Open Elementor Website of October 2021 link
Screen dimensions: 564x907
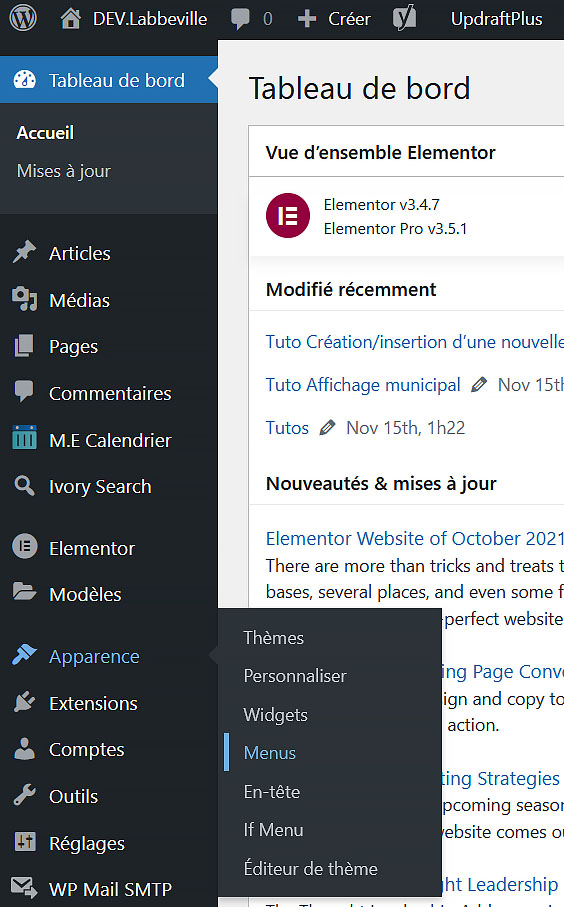[x=415, y=539]
